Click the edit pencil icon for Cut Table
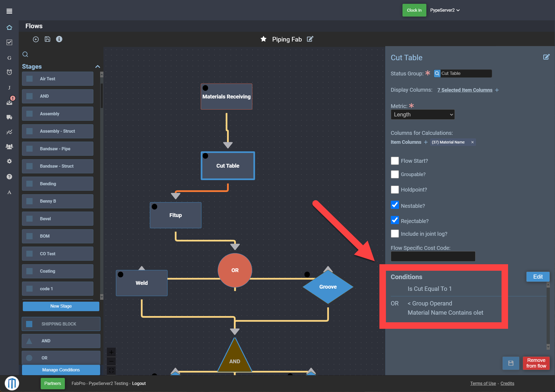The height and width of the screenshot is (392, 555). point(546,57)
